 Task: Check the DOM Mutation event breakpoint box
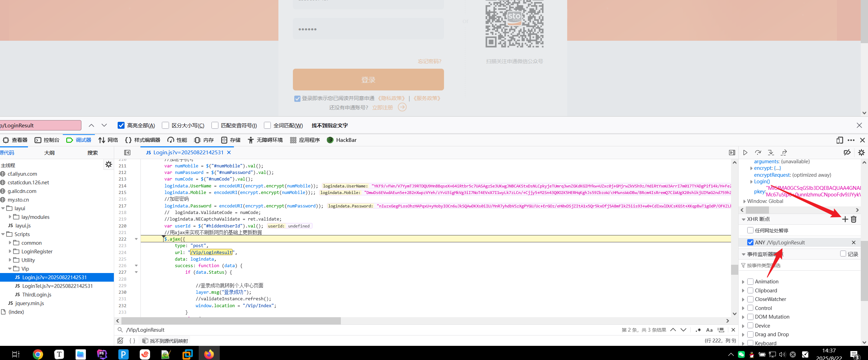[750, 317]
